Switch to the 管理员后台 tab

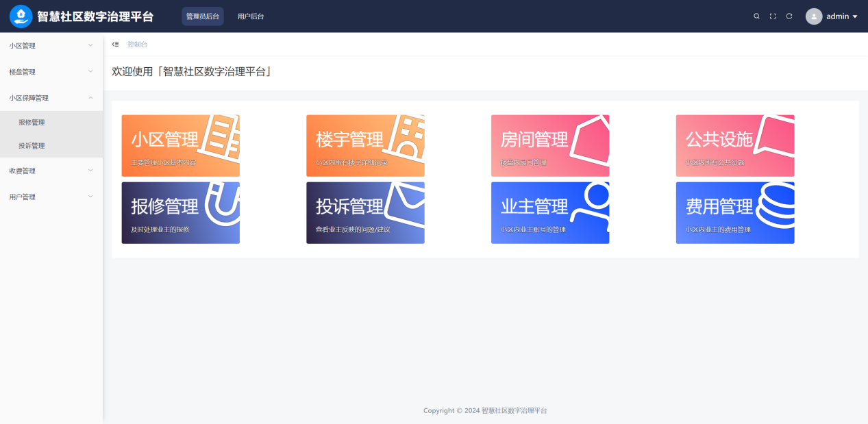pos(202,15)
